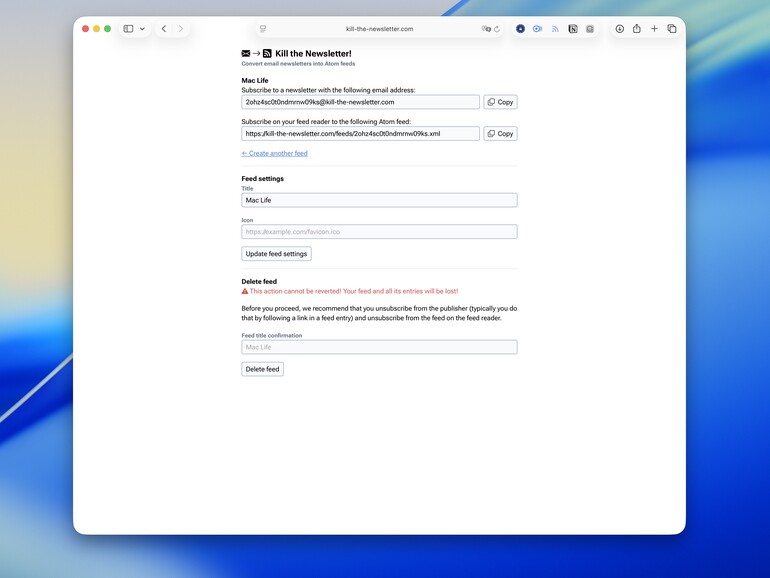Go forward to the next page
Viewport: 770px width, 578px height.
(181, 29)
